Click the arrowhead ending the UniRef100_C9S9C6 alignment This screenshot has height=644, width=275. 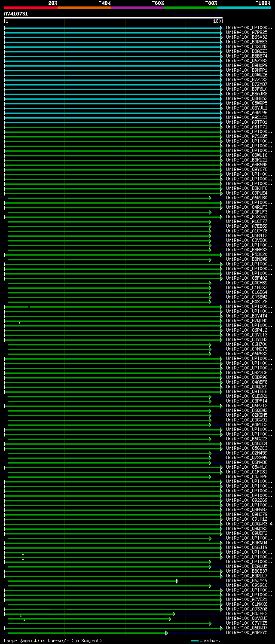210,585
